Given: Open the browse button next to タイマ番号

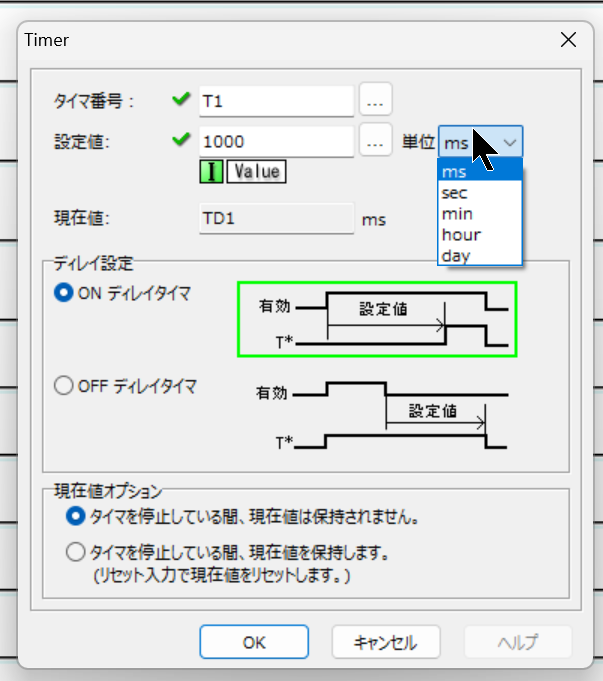Looking at the screenshot, I should (x=375, y=99).
